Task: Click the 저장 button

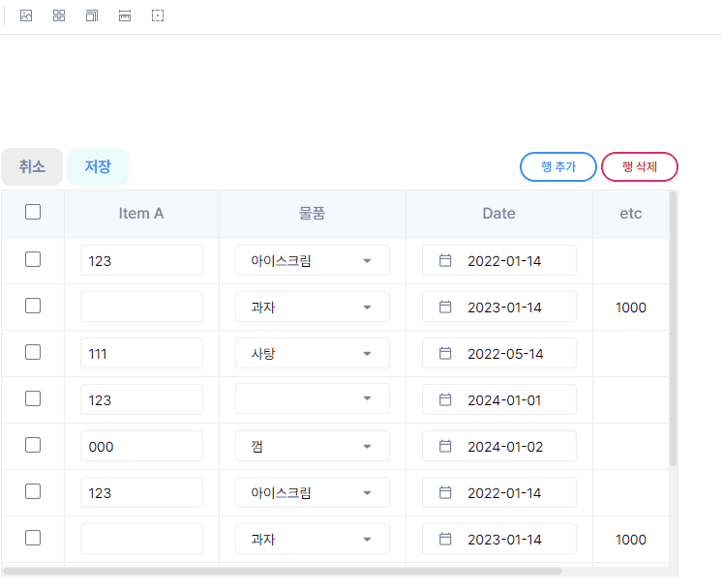Action: (98, 166)
